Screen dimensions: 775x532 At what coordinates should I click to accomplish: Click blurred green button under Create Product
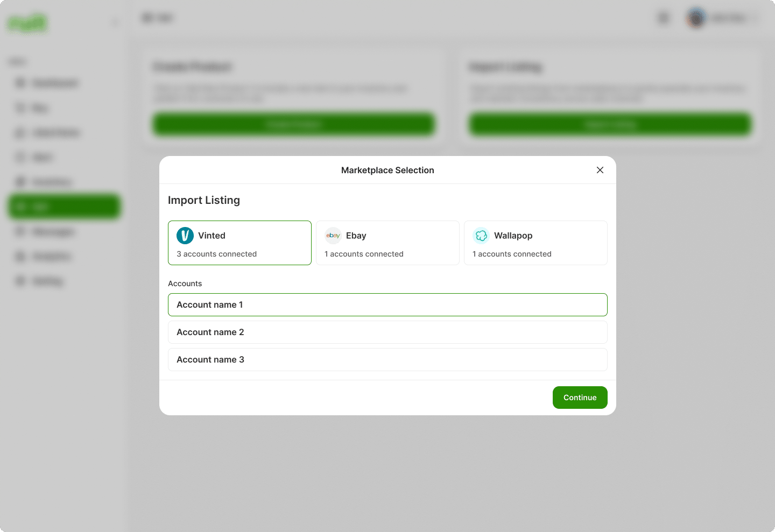tap(293, 125)
